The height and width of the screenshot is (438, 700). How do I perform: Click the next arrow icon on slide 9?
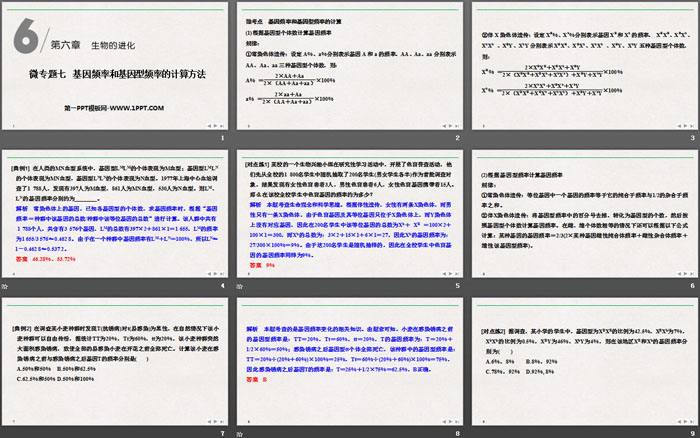(x=685, y=421)
